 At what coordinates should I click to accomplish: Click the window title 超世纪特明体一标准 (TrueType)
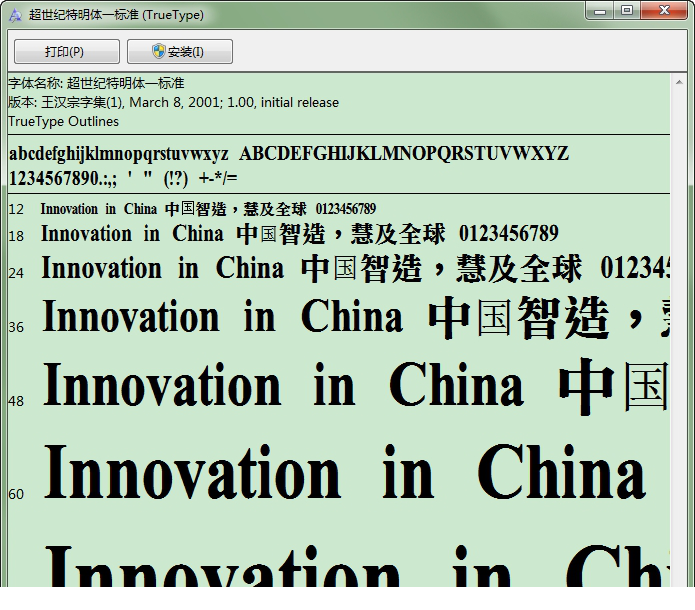pyautogui.click(x=116, y=15)
